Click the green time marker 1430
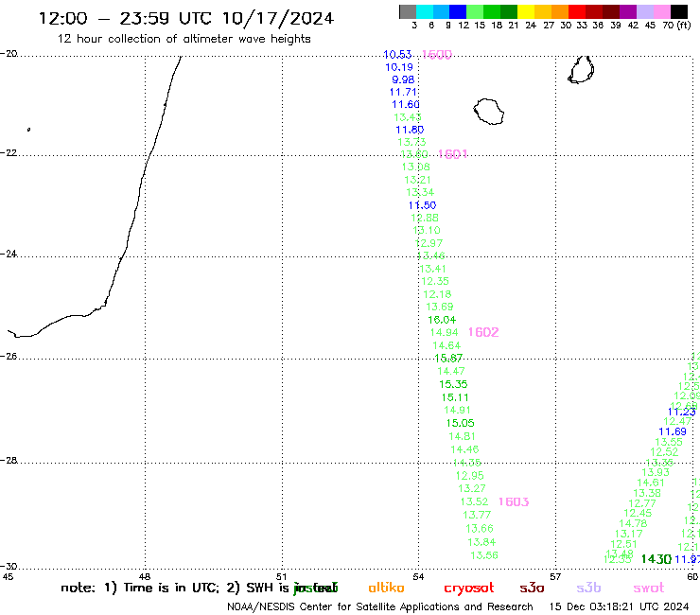 pos(656,559)
